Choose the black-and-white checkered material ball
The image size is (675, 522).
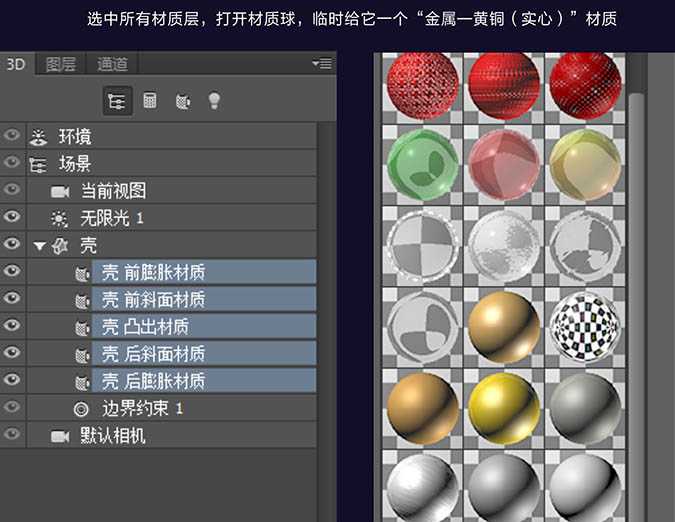pos(585,327)
